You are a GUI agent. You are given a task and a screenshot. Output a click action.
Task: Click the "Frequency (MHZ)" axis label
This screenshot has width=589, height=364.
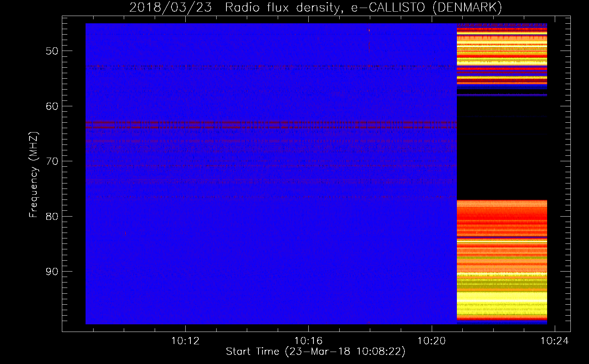point(33,175)
